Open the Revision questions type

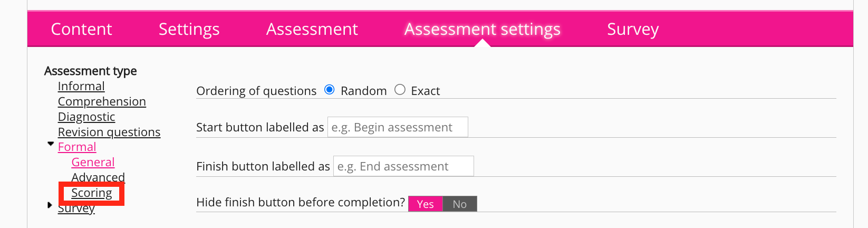click(109, 132)
